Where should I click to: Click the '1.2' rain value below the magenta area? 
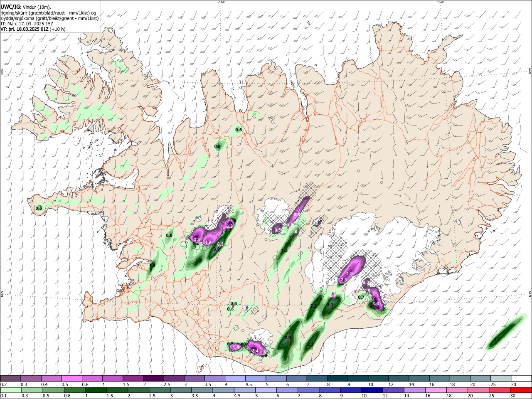(x=199, y=261)
